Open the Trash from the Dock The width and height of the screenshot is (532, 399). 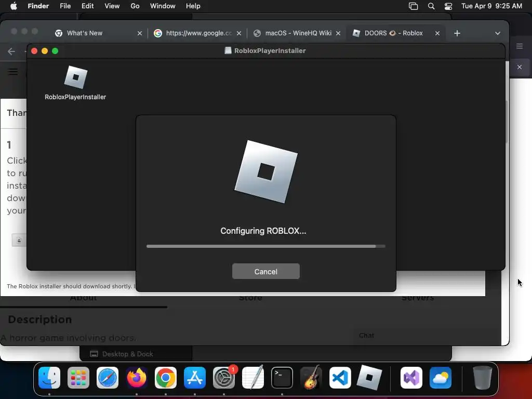pos(483,378)
